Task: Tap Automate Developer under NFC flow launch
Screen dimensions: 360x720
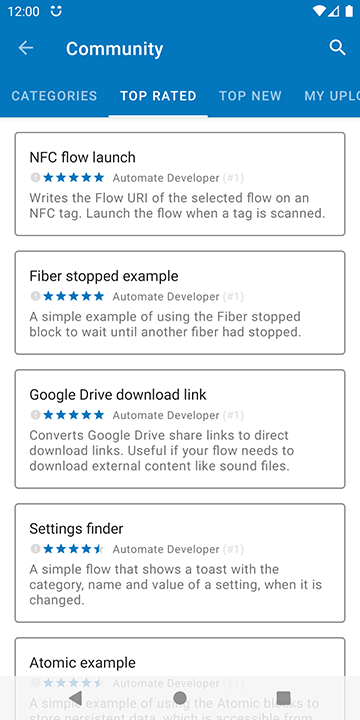Action: pyautogui.click(x=166, y=178)
